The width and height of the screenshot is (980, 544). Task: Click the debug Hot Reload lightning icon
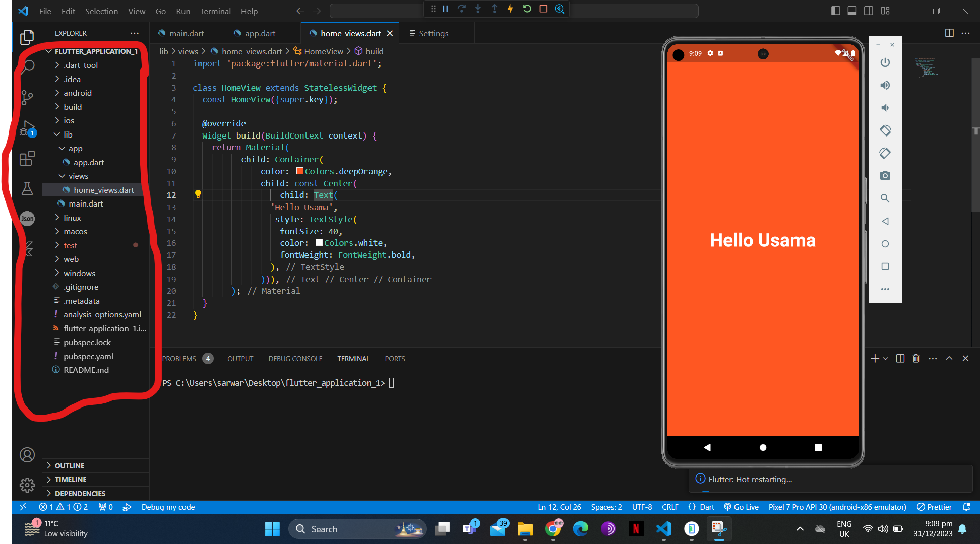point(510,9)
